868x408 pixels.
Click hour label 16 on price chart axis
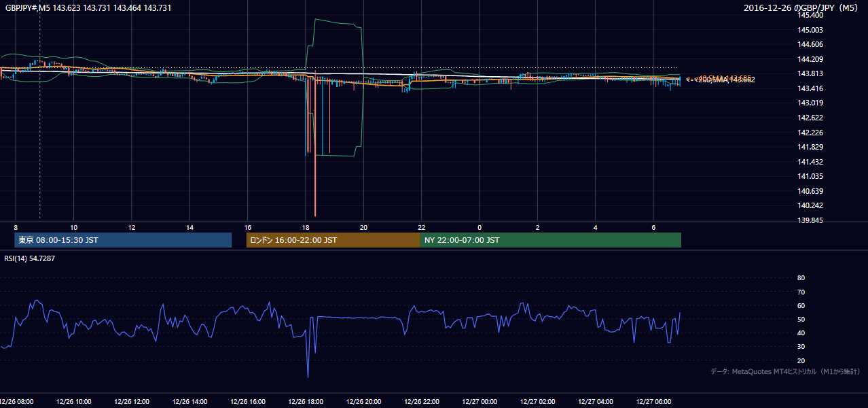point(248,227)
